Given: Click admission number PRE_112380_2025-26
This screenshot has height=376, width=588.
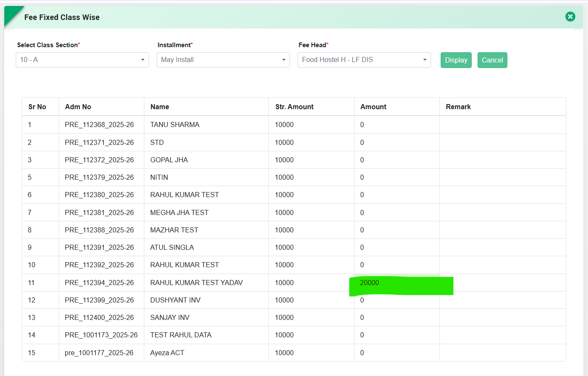Looking at the screenshot, I should (99, 195).
